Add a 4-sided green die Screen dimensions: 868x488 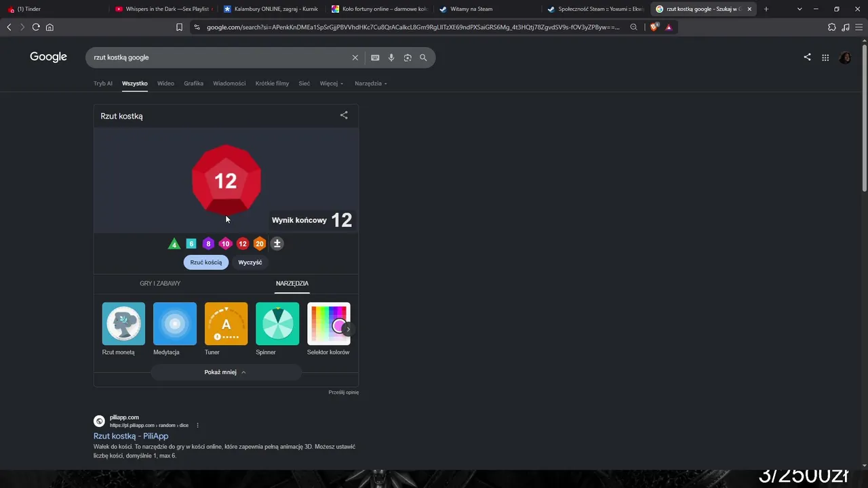click(x=174, y=244)
